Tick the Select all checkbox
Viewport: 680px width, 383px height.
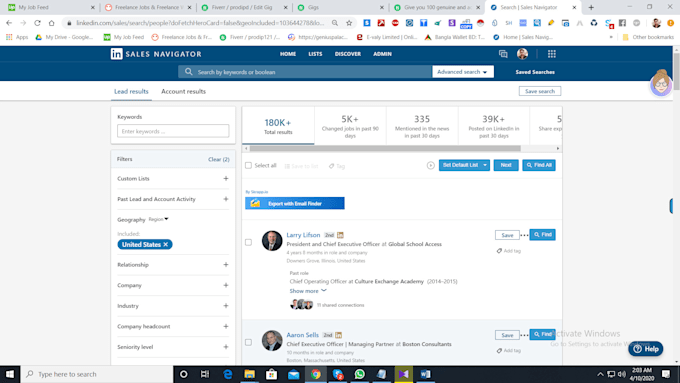tap(248, 165)
